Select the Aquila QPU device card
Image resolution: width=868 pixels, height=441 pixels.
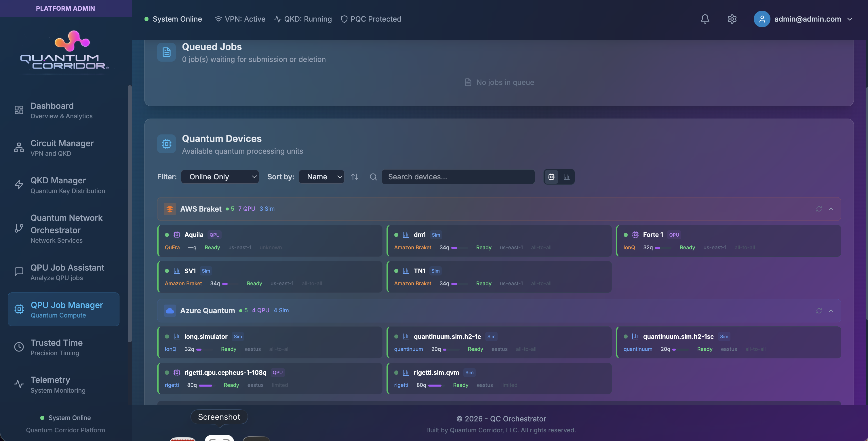[x=270, y=241]
